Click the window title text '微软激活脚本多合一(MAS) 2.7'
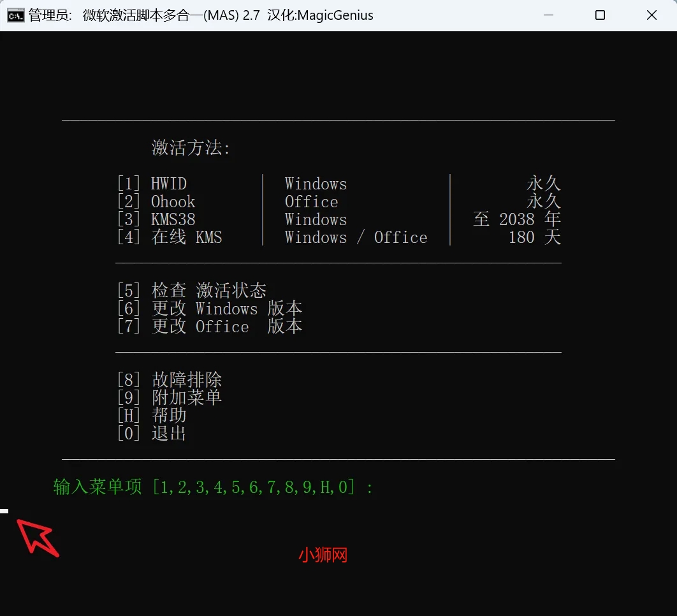The image size is (677, 616). point(171,15)
